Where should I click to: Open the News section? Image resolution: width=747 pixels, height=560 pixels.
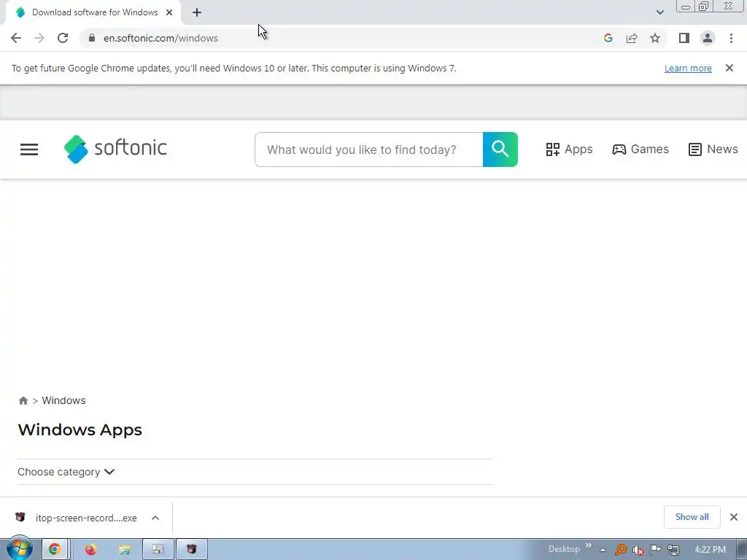tap(713, 149)
